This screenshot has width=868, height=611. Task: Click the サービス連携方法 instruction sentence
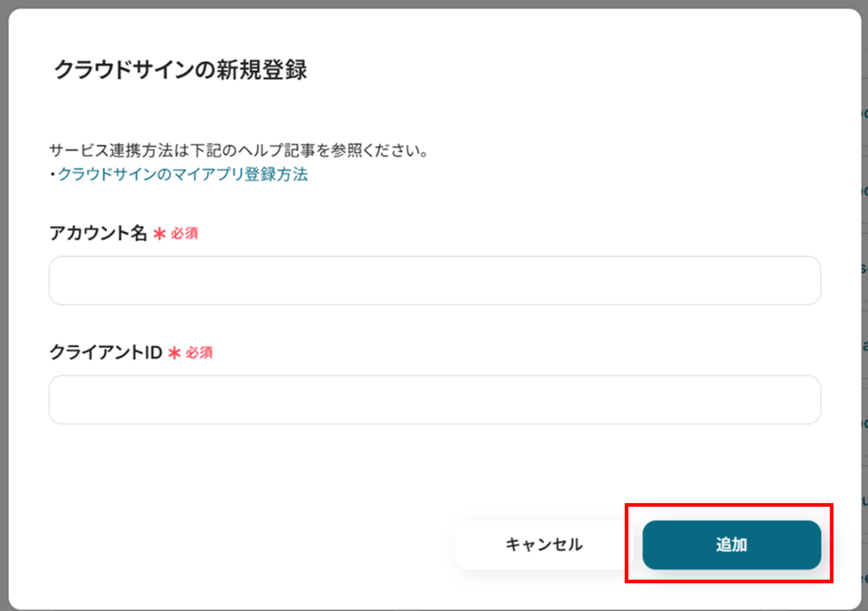(239, 150)
